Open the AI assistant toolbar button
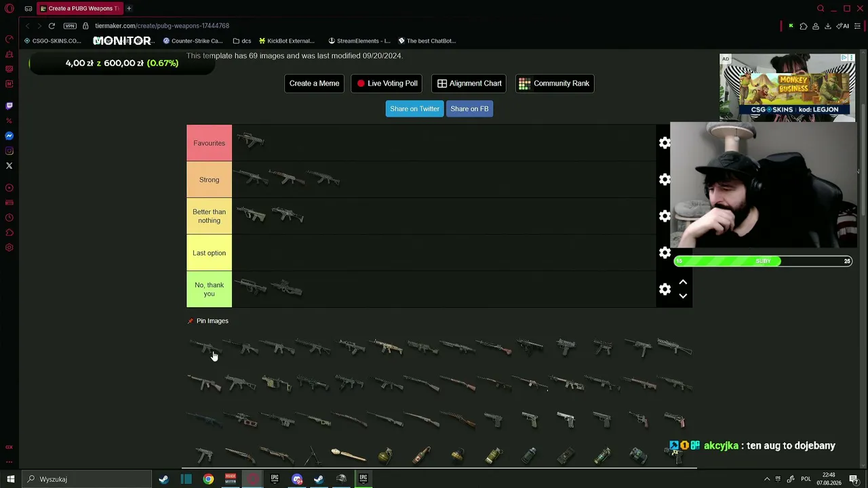 (x=843, y=26)
